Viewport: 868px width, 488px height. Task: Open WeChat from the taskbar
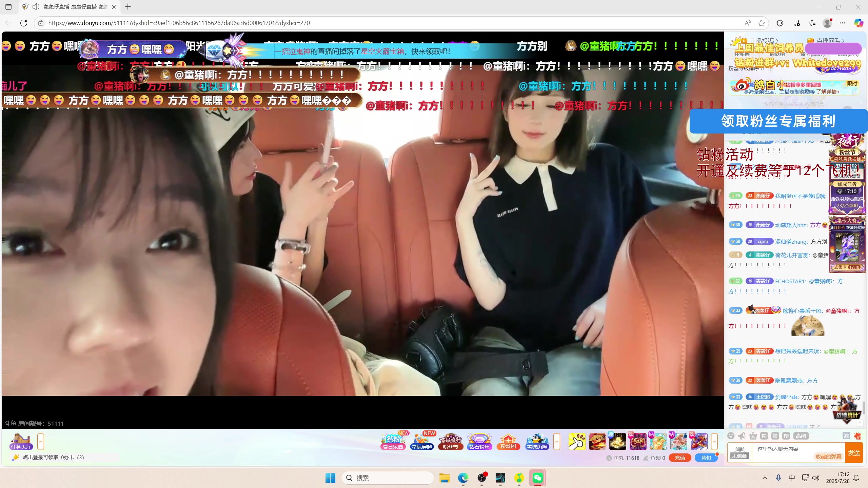(537, 478)
